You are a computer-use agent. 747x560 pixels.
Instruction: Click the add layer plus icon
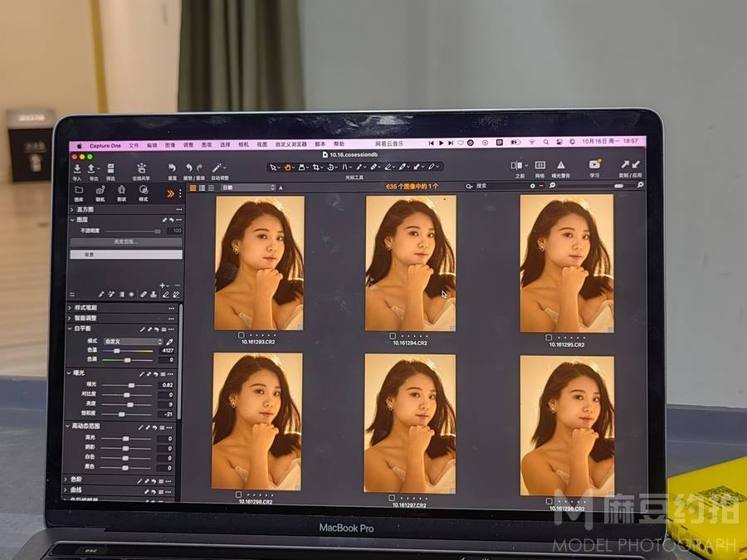[163, 285]
